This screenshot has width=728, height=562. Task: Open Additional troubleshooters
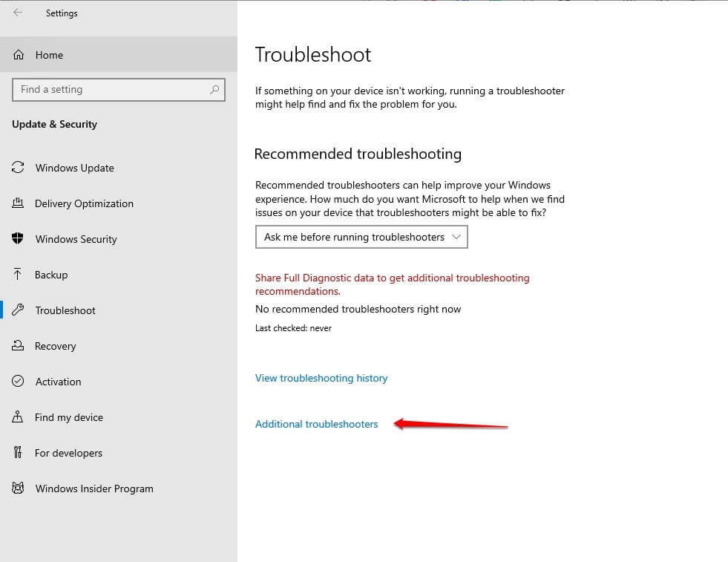point(317,424)
